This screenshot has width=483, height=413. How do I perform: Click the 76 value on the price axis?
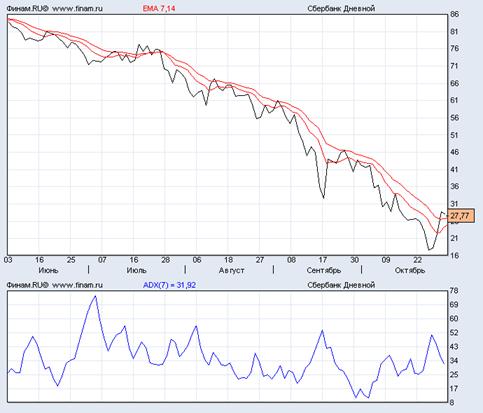(x=455, y=49)
